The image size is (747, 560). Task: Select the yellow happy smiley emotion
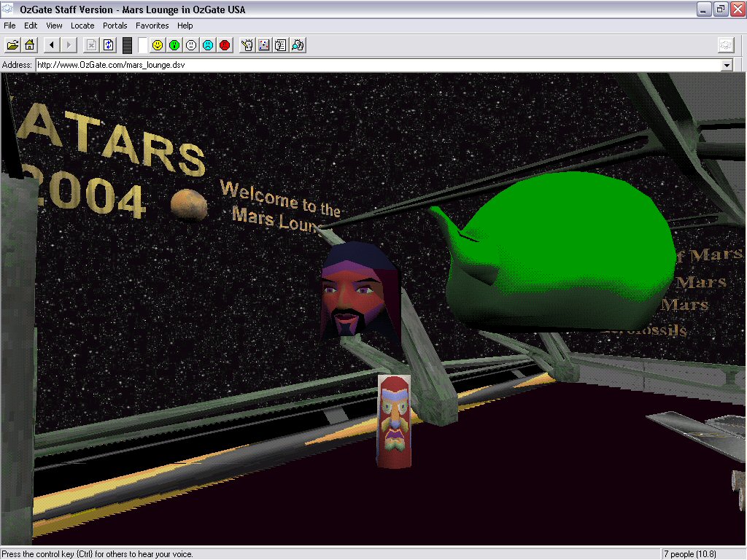[x=158, y=45]
